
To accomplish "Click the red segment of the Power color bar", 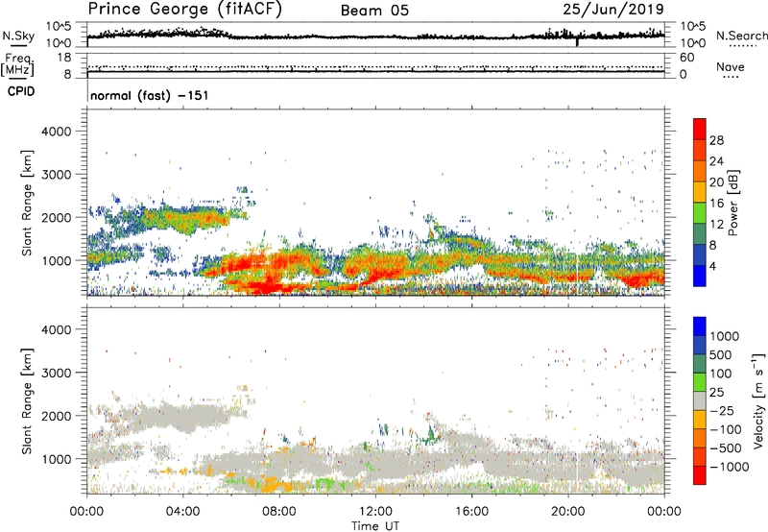I will tap(700, 129).
